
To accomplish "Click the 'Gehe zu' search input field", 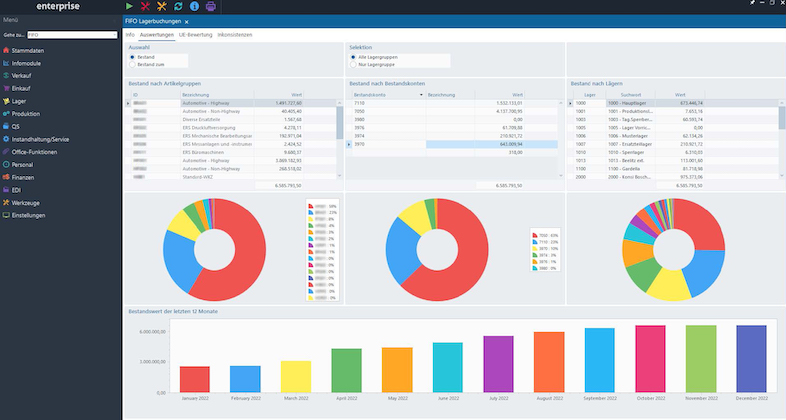I will [72, 35].
